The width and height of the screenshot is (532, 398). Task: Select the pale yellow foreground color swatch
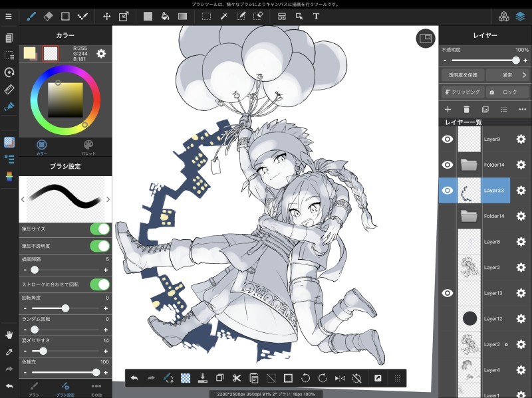[x=29, y=53]
